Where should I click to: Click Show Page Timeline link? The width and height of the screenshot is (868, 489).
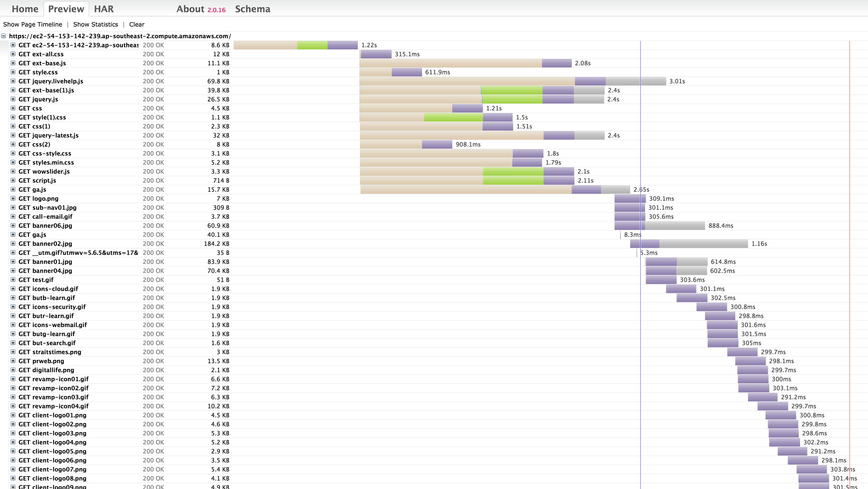(x=33, y=24)
